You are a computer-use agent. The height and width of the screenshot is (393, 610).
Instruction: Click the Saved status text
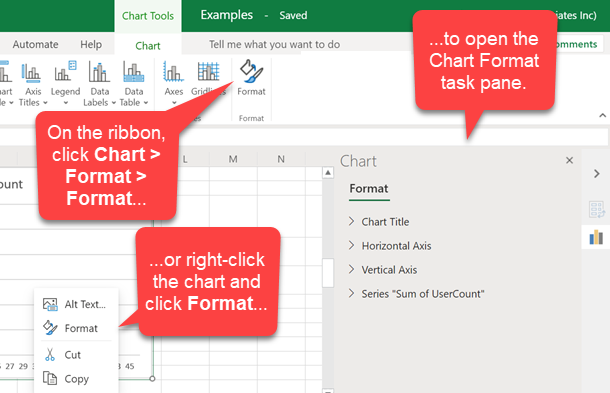click(293, 16)
